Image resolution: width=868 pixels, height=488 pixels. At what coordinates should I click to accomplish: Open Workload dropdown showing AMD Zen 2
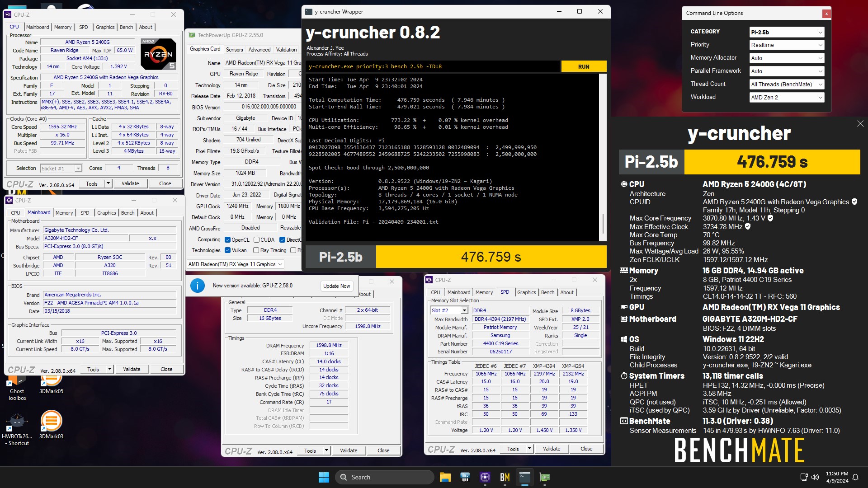pyautogui.click(x=787, y=98)
